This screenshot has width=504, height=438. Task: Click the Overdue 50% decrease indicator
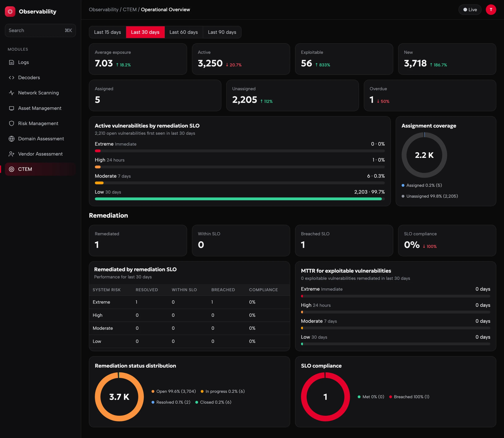point(383,102)
